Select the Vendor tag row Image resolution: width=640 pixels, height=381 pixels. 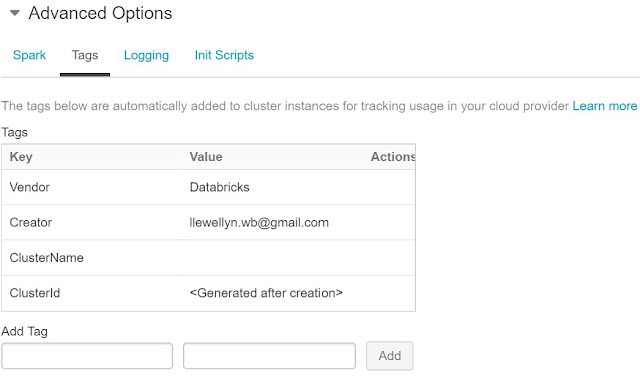pyautogui.click(x=208, y=187)
